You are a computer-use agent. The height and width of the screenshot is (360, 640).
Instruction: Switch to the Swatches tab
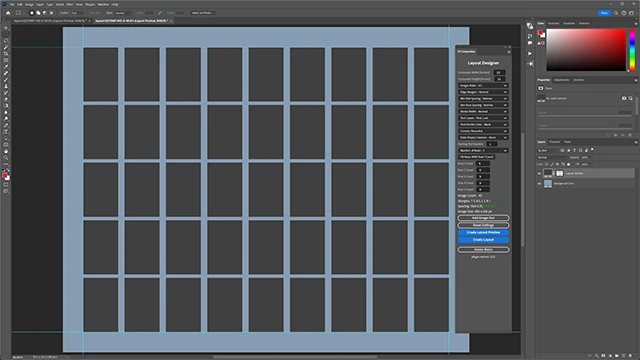coord(553,23)
